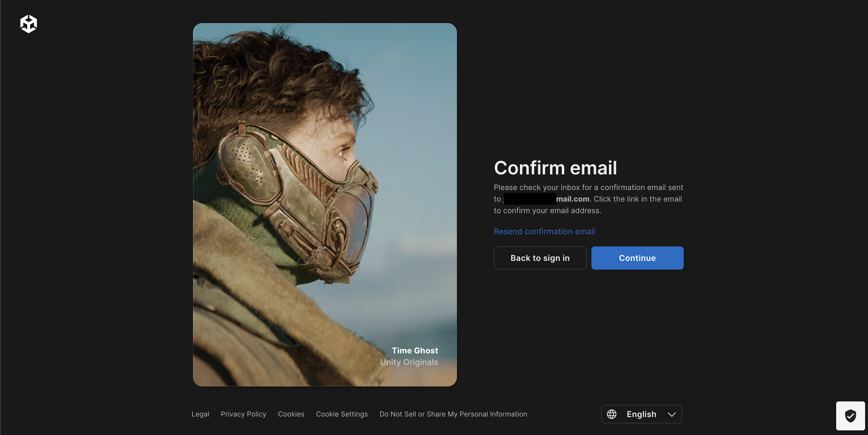Go back to sign in
This screenshot has height=435, width=868.
pos(540,258)
